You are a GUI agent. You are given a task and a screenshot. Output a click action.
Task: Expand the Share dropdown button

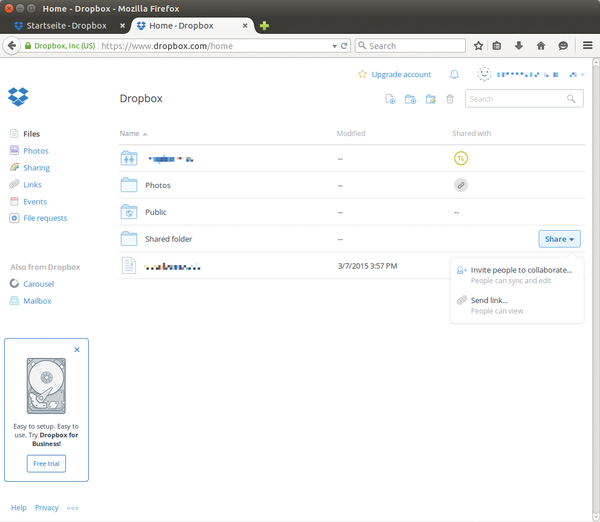[559, 239]
